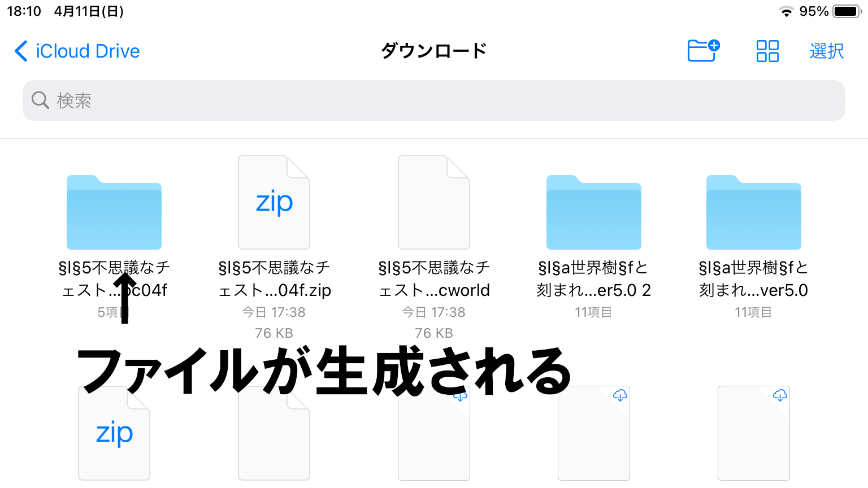Tap the ダウンロード title
This screenshot has width=868, height=488.
(x=433, y=50)
